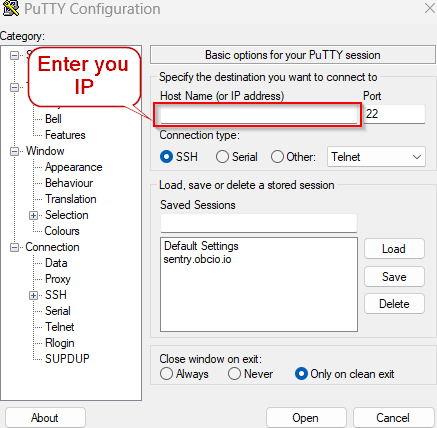Open the Connection category
The image size is (437, 428).
pos(52,247)
